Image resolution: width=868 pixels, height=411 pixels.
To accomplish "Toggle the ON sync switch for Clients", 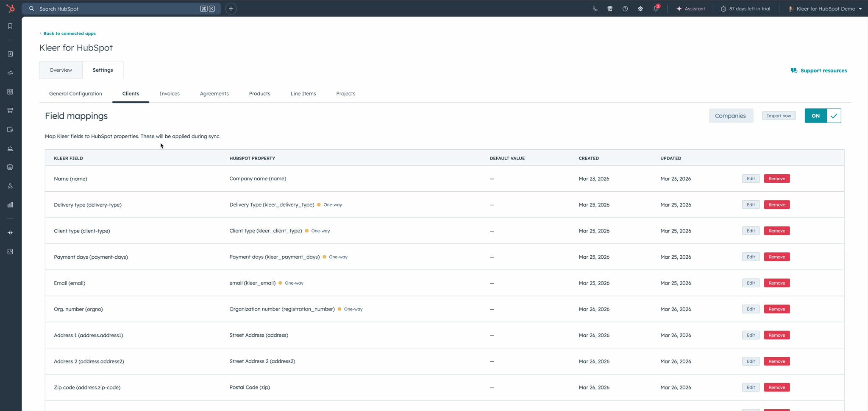I will pyautogui.click(x=823, y=116).
